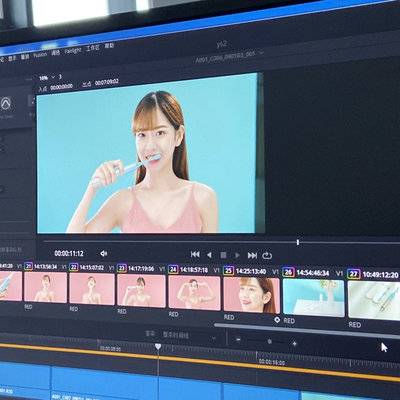400x400 pixels.
Task: Play the clip in reverse
Action: pyautogui.click(x=209, y=255)
